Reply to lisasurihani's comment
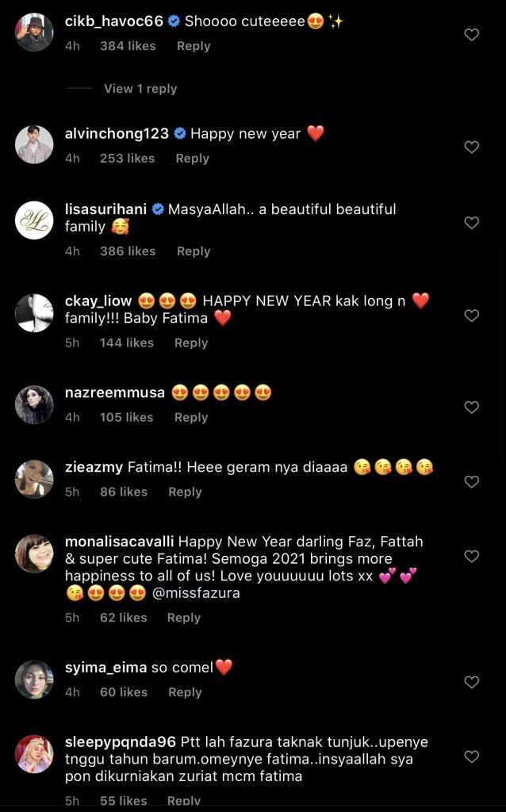This screenshot has height=812, width=506. (x=194, y=251)
